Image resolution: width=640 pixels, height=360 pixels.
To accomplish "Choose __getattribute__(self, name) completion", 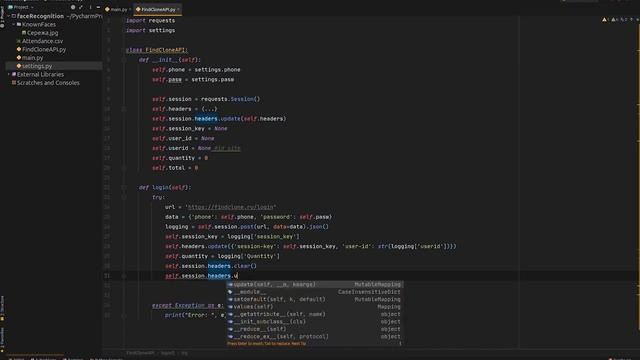I will [x=315, y=314].
